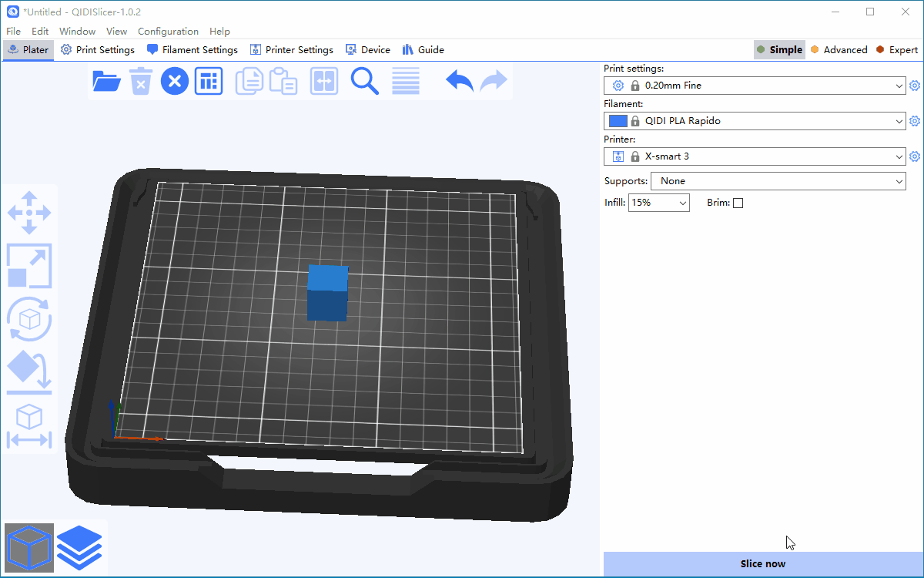Image resolution: width=924 pixels, height=578 pixels.
Task: Open the Print settings preset dropdown
Action: tap(755, 86)
